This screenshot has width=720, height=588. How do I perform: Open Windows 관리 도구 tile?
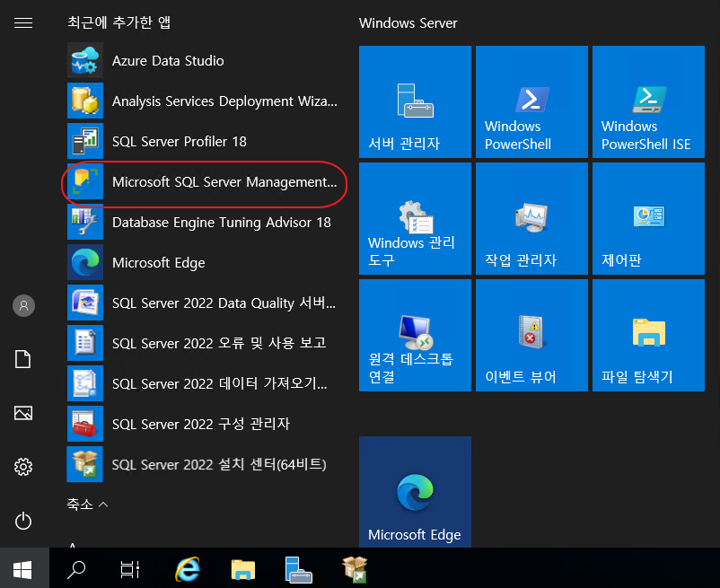pyautogui.click(x=415, y=218)
